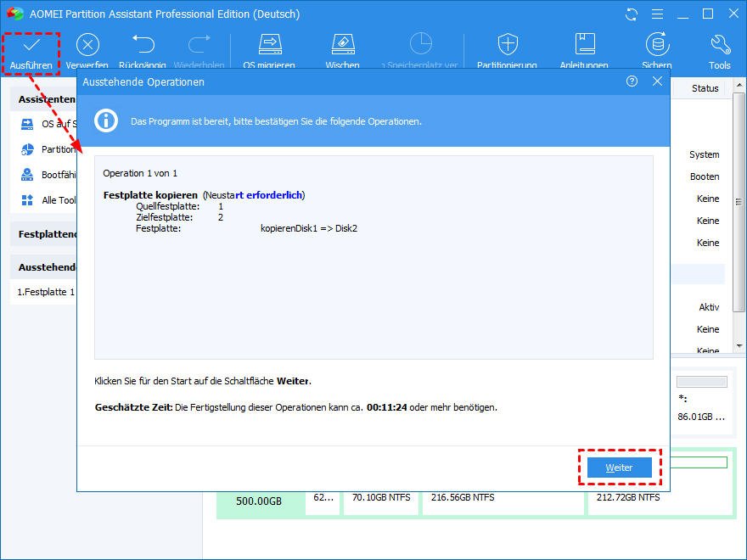Select the Ausstehende section header in sidebar

coord(44,267)
